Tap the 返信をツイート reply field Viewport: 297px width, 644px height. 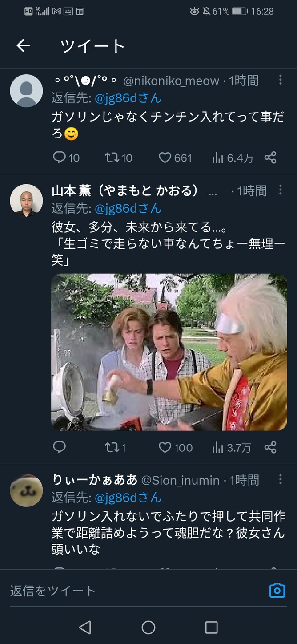click(138, 591)
